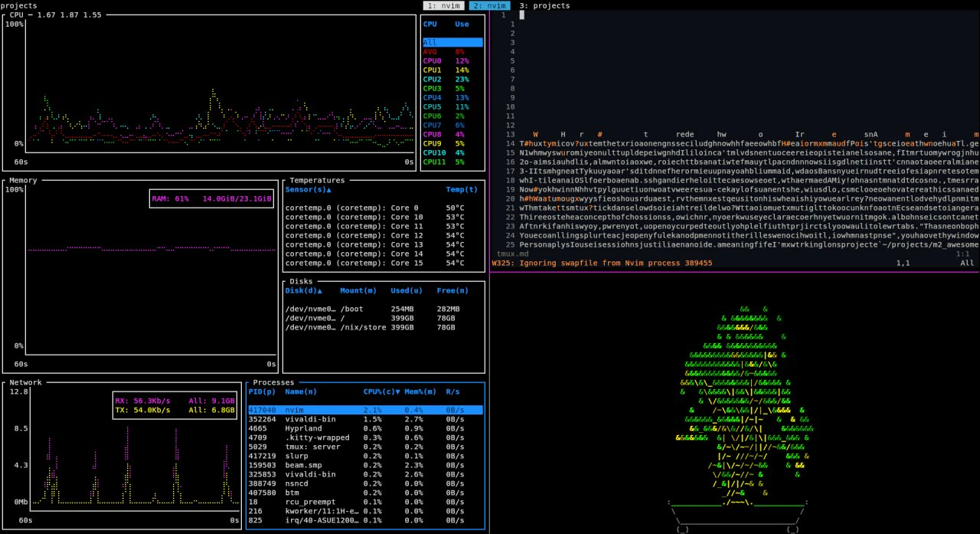Select CPU6 in the CPU legend
Image resolution: width=980 pixels, height=534 pixels.
(x=452, y=116)
